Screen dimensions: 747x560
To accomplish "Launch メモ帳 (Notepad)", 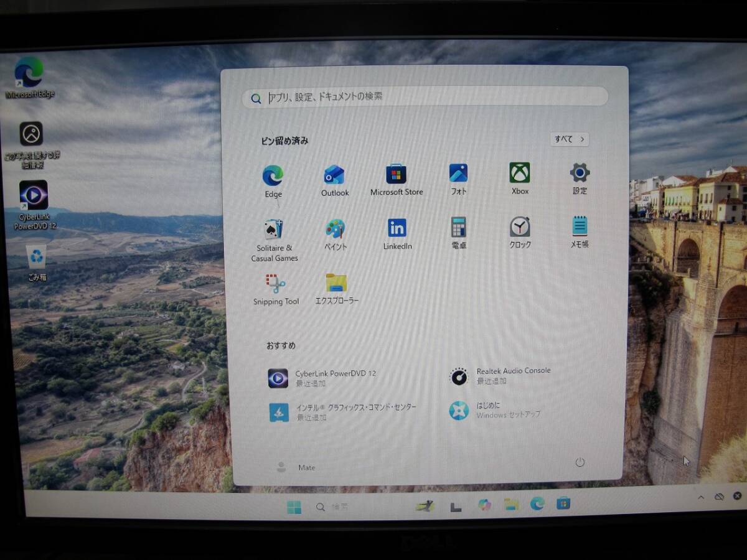I will pos(580,232).
